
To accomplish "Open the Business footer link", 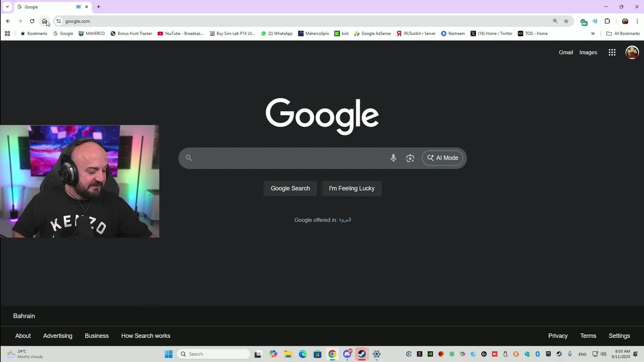I will click(97, 336).
